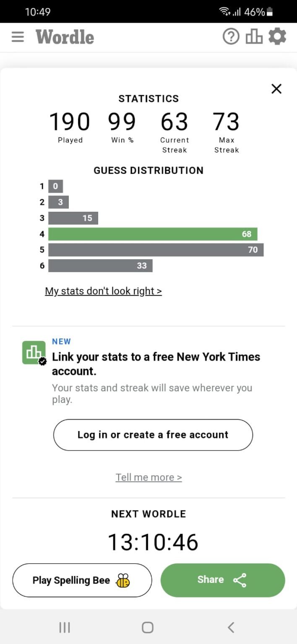Tap the next Wordle countdown timer
297x644 pixels.
point(153,542)
